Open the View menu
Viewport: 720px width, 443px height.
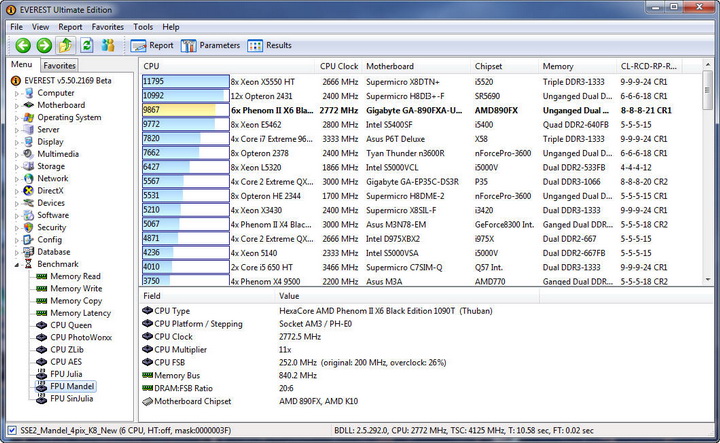pyautogui.click(x=40, y=27)
